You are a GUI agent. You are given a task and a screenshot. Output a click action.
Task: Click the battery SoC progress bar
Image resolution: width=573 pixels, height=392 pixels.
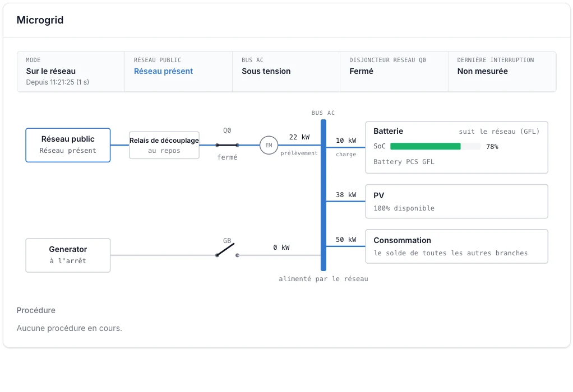click(x=435, y=146)
